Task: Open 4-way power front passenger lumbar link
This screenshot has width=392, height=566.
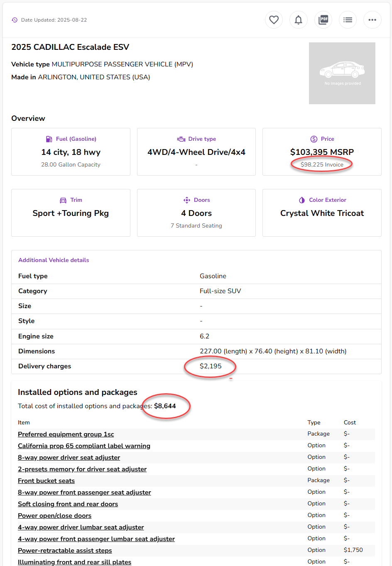Action: 96,539
